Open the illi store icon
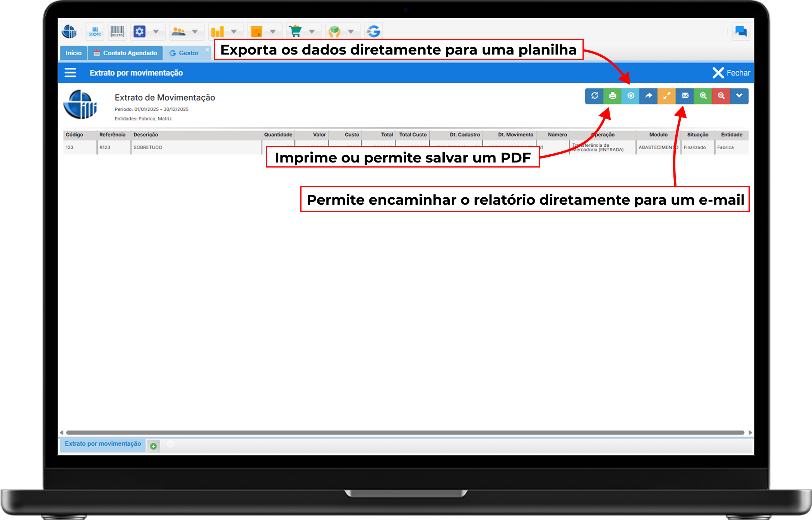The height and width of the screenshot is (520, 812). click(x=94, y=31)
